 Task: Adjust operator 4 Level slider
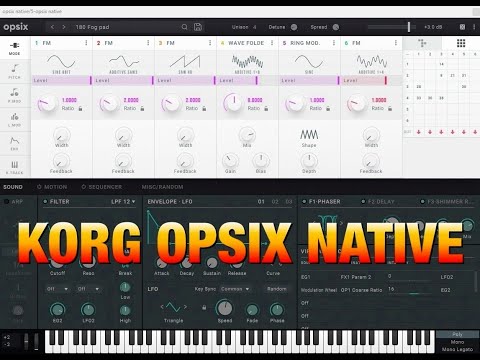[x=248, y=80]
